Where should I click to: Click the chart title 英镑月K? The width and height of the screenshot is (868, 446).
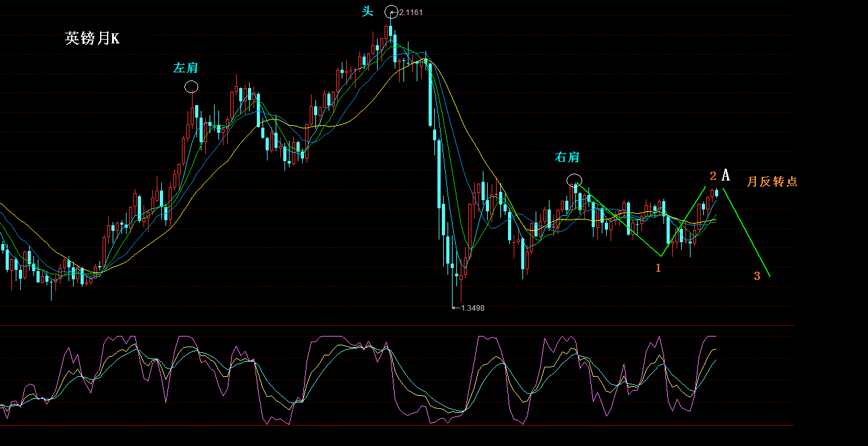[x=92, y=39]
